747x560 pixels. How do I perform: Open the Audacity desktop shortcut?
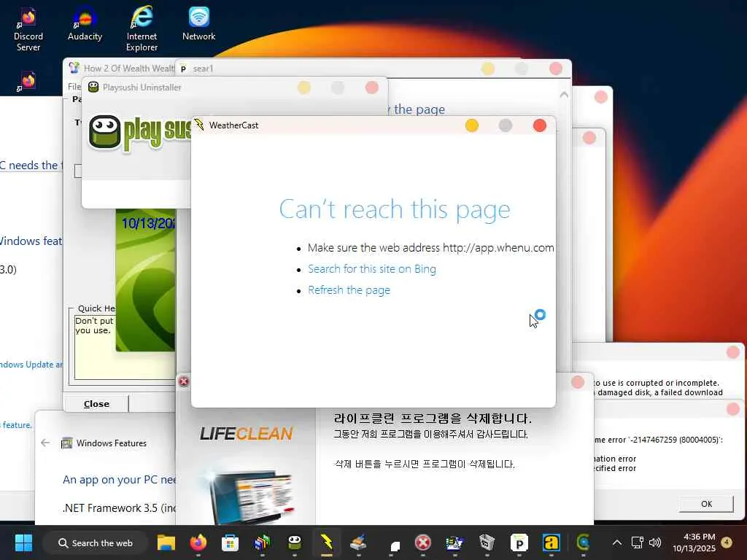(x=85, y=24)
